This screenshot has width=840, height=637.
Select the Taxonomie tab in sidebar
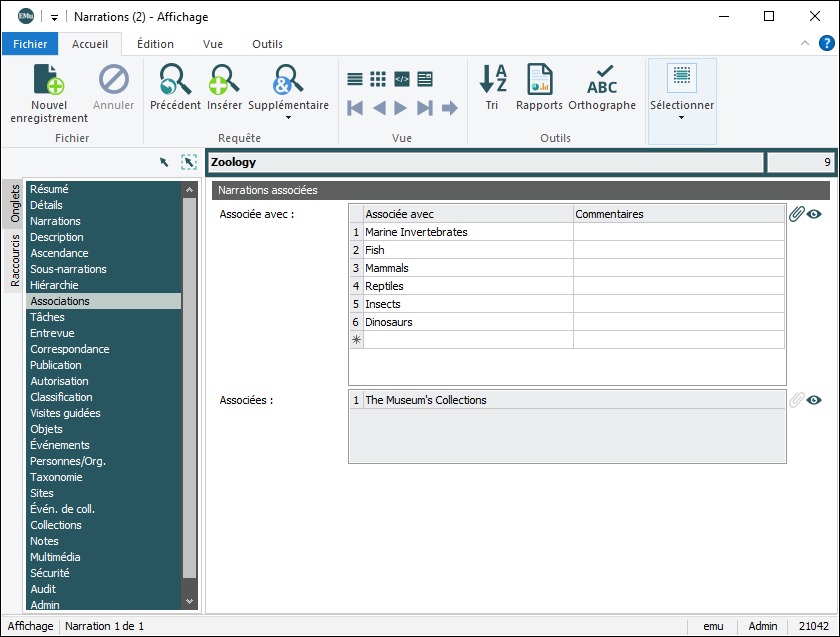(x=56, y=477)
